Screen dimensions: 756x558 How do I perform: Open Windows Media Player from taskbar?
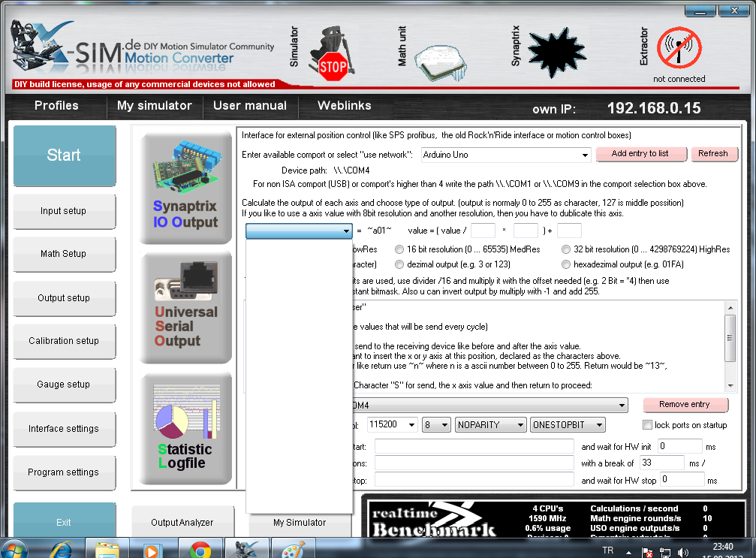152,550
